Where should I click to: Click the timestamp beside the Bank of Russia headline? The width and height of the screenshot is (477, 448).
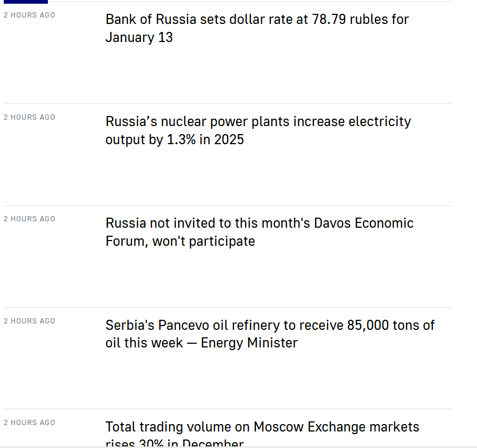coord(29,15)
